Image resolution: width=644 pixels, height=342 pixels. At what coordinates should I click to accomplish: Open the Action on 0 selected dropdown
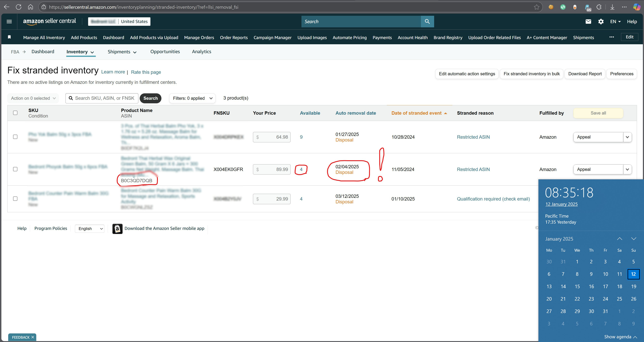click(33, 98)
